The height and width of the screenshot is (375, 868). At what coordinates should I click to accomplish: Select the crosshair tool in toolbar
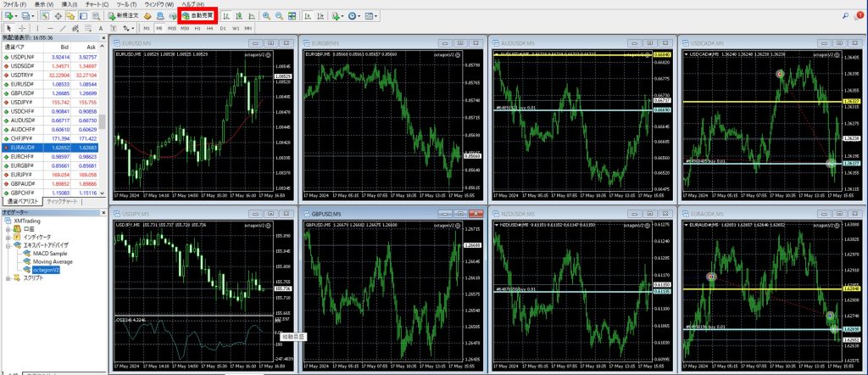[x=21, y=28]
